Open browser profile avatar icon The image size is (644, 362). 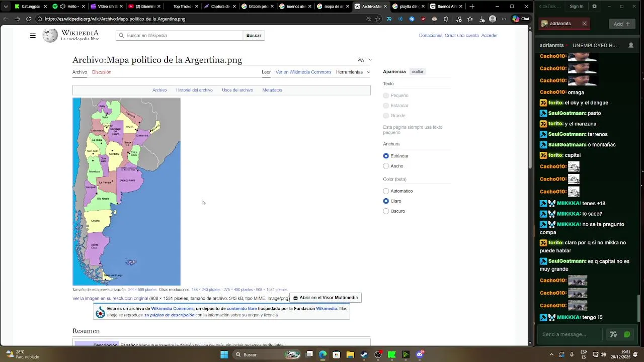point(493,19)
